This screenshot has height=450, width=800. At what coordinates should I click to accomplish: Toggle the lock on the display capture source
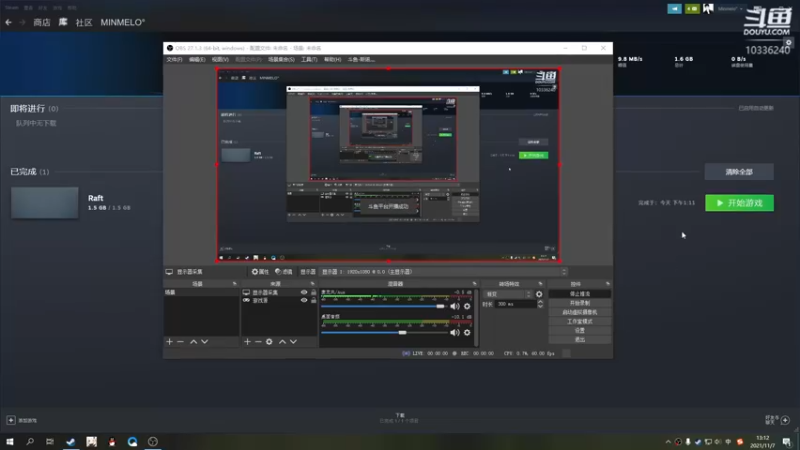(313, 292)
